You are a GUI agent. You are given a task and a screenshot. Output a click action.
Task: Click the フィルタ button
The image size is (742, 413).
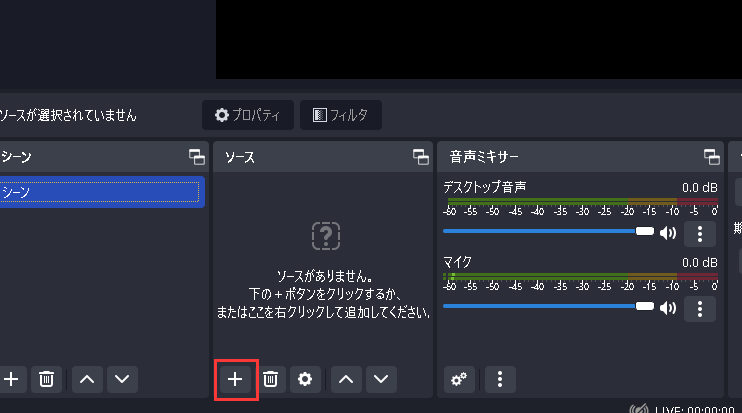click(341, 115)
